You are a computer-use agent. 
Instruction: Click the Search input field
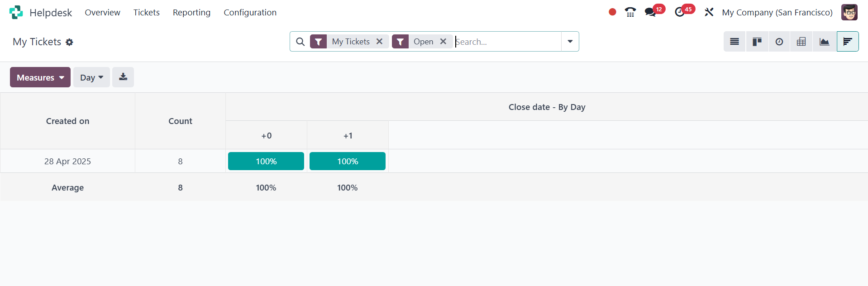click(507, 42)
